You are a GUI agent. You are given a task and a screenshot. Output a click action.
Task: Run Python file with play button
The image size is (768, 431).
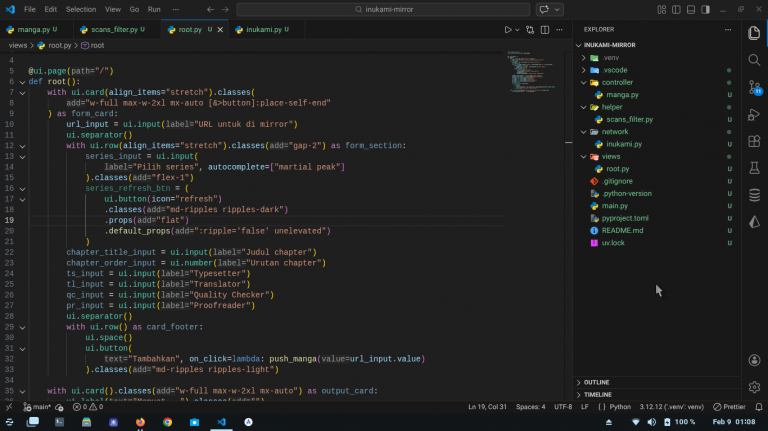(x=509, y=30)
